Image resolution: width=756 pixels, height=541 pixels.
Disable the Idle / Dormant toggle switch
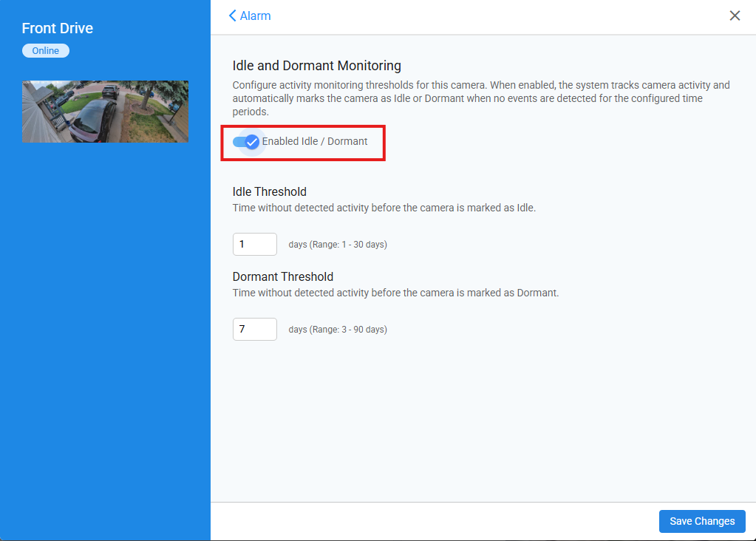click(246, 142)
